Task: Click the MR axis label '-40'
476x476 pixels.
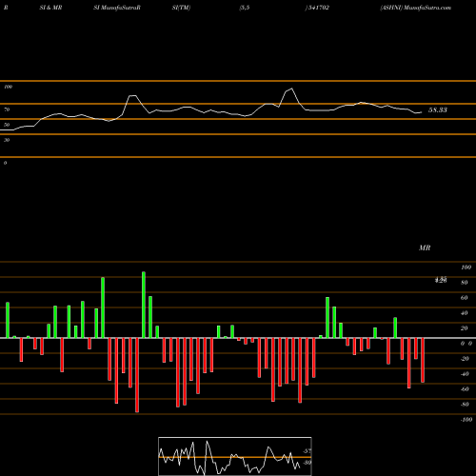Action: [465, 374]
